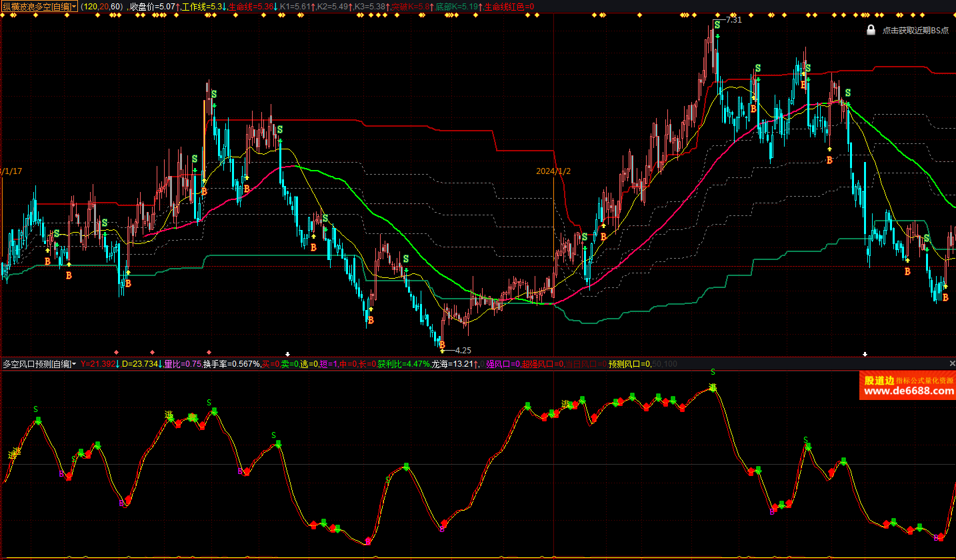This screenshot has width=956, height=560.
Task: Click the left white down-arrow marker
Action: (x=287, y=353)
